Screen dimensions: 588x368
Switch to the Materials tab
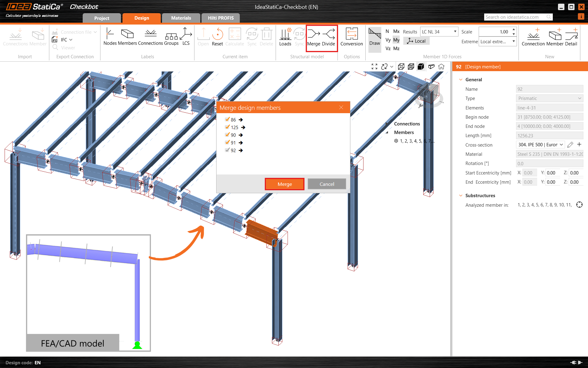pyautogui.click(x=181, y=18)
